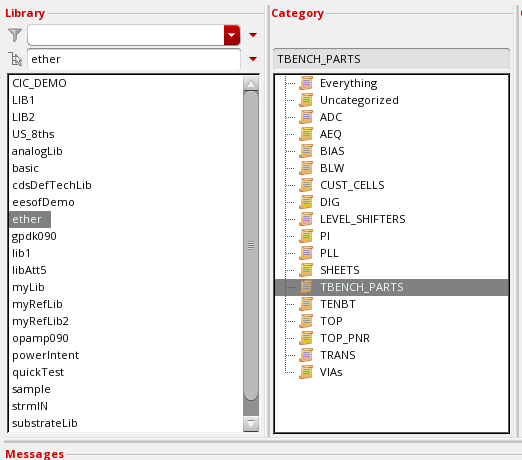Click the library search field containing ether

pos(134,59)
